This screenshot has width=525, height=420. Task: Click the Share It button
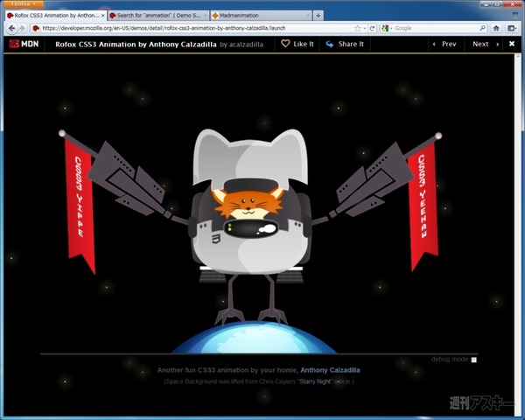[x=345, y=44]
